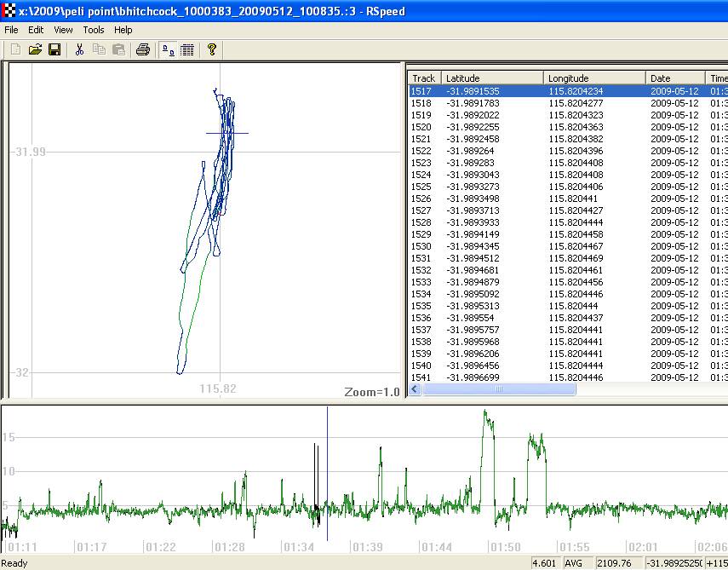Open the File menu
Viewport: 728px width, 570px height.
tap(11, 30)
